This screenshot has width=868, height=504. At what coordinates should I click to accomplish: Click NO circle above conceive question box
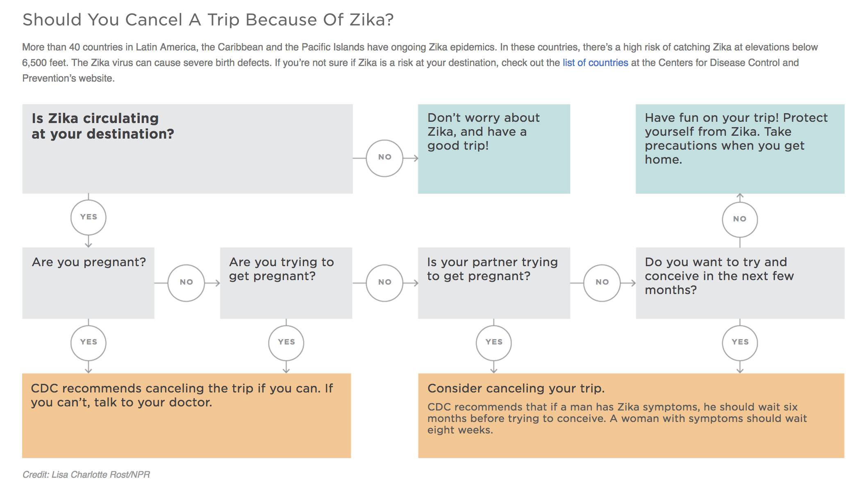(x=740, y=219)
